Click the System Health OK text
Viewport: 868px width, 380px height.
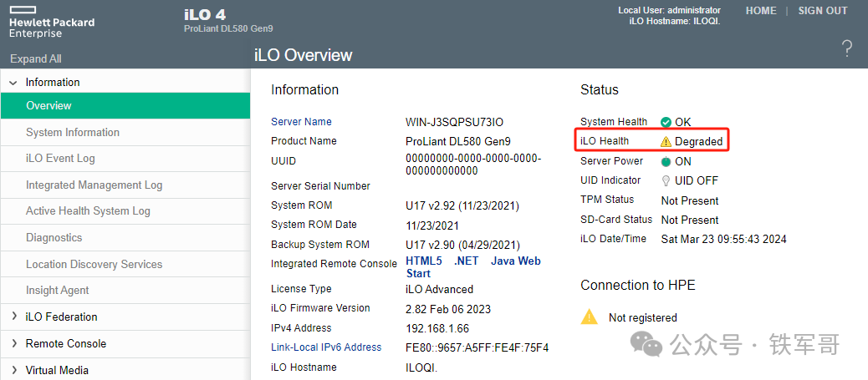pos(682,122)
